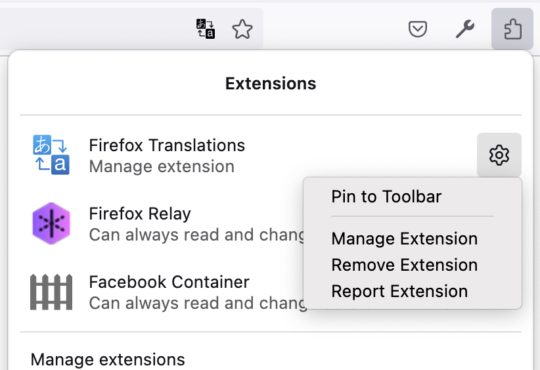Select Pin to Toolbar
This screenshot has height=370, width=540.
pos(386,197)
